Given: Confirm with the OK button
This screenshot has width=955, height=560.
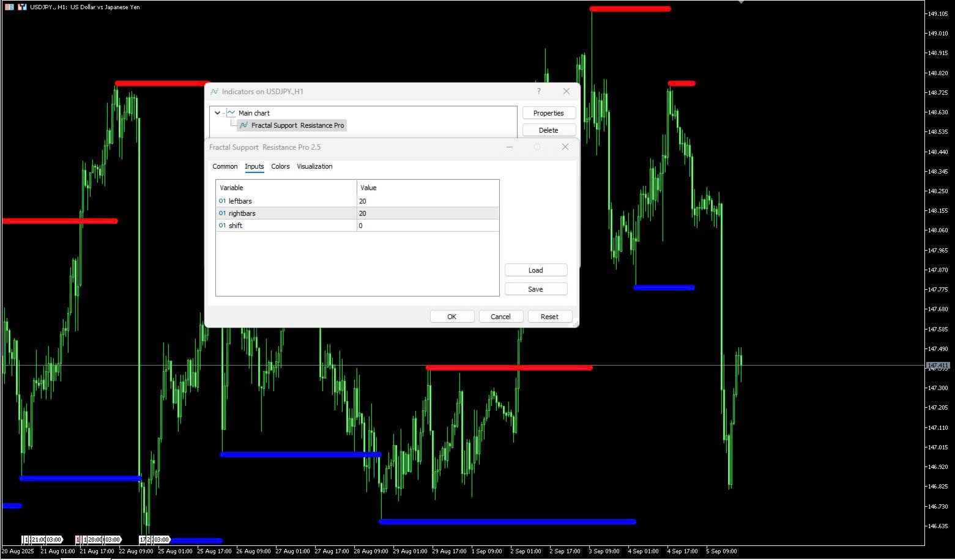Looking at the screenshot, I should 452,317.
